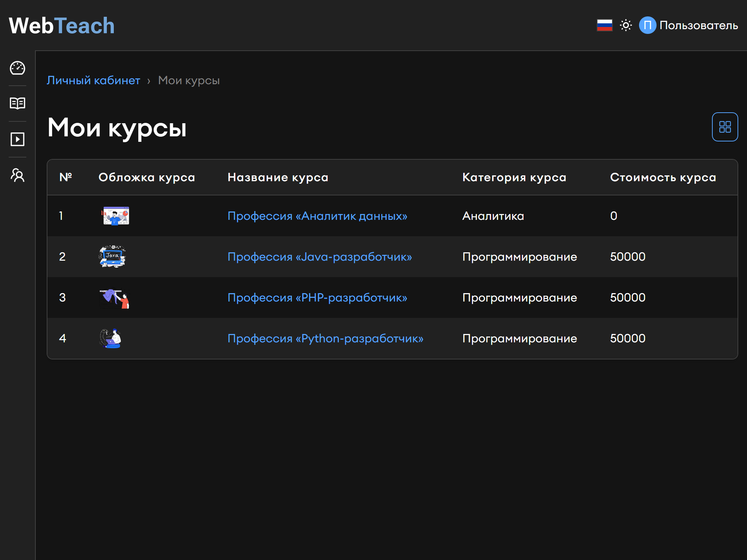Open Профессия «Python-разработчик» course link
The height and width of the screenshot is (560, 747).
tap(325, 338)
